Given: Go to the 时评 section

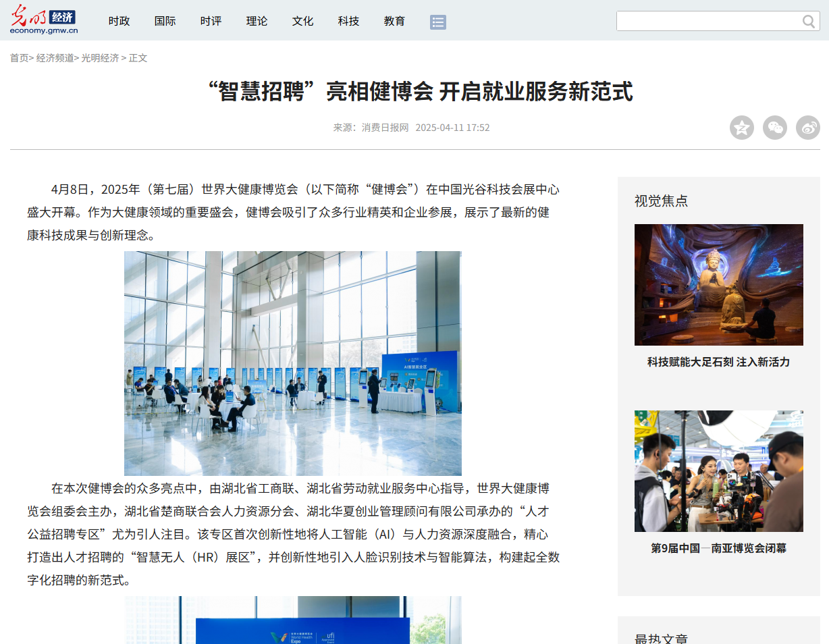Looking at the screenshot, I should (x=211, y=21).
